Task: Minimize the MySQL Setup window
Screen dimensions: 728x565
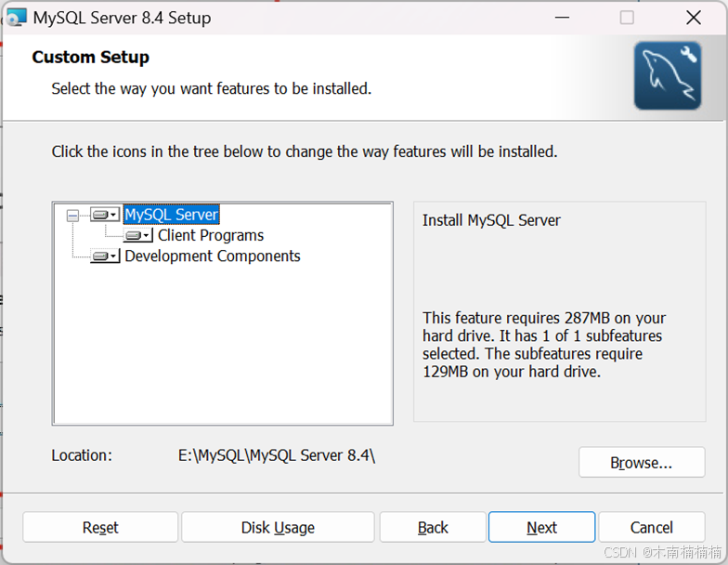Action: (x=562, y=18)
